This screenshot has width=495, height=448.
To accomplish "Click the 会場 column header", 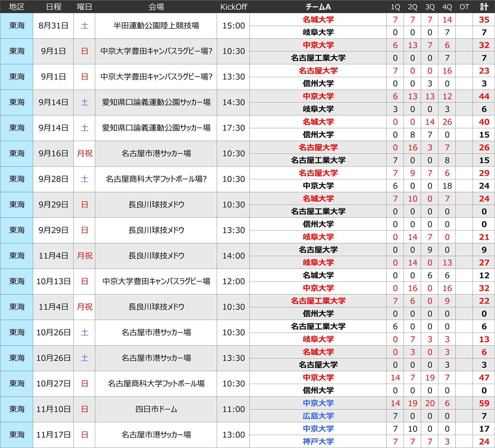I will pos(156,7).
